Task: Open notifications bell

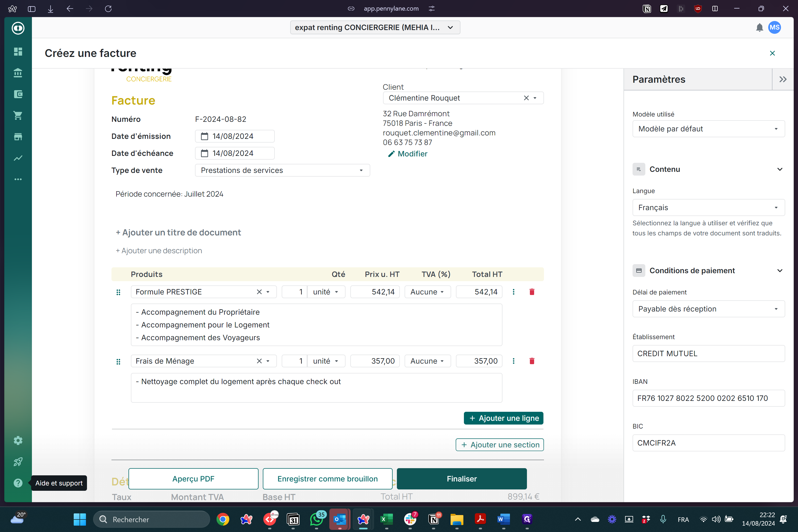Action: 759,28
